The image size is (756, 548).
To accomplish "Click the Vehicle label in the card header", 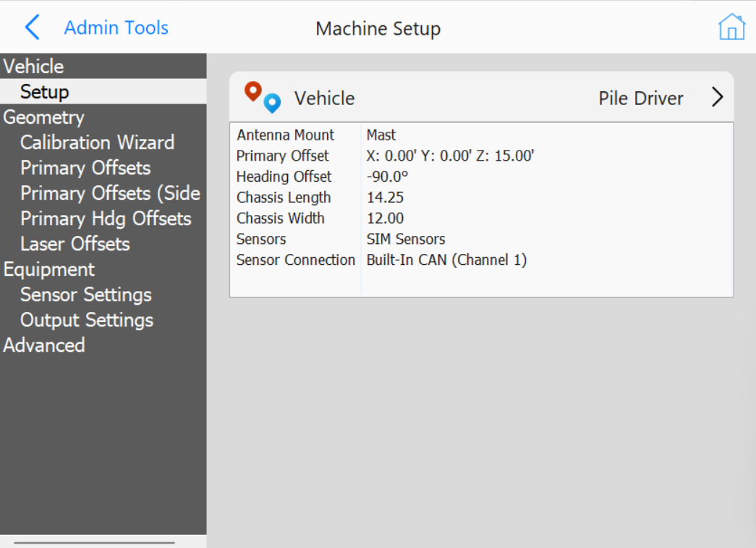I will pos(325,98).
